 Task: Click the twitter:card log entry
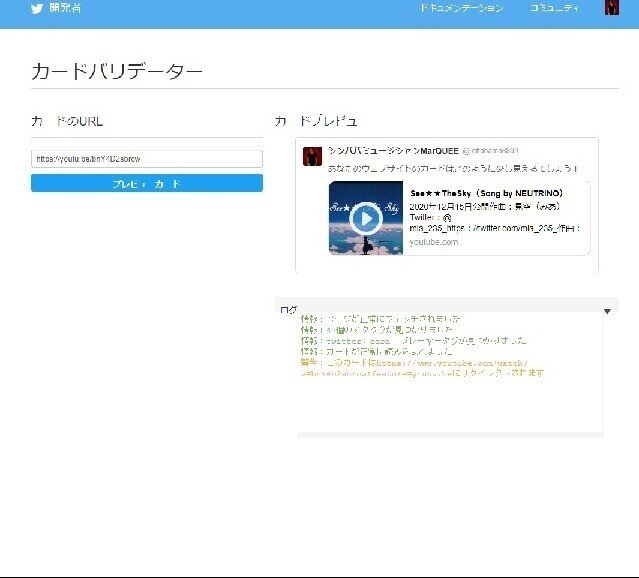(413, 340)
